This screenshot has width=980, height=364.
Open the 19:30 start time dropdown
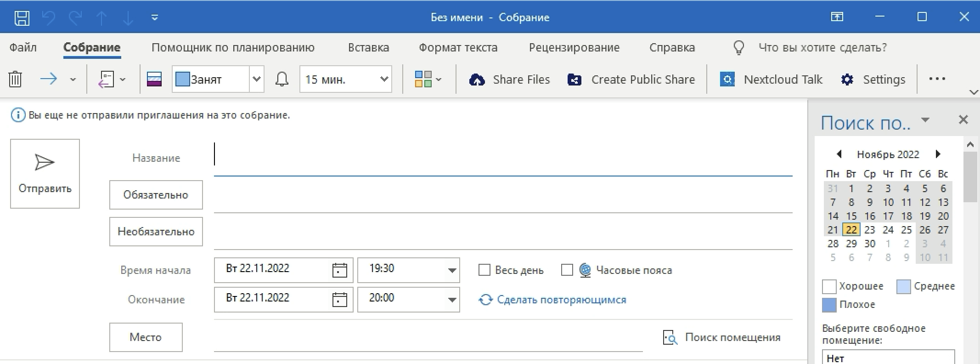[x=452, y=270]
